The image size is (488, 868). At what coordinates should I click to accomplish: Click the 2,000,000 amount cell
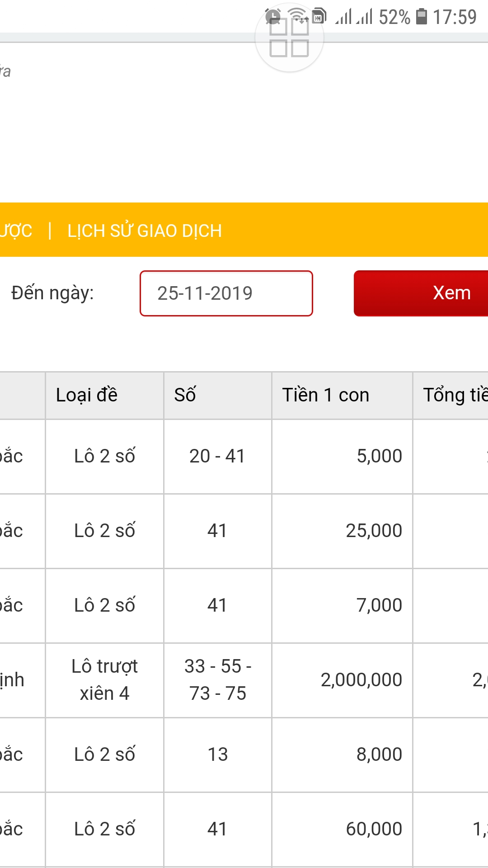coord(361,680)
